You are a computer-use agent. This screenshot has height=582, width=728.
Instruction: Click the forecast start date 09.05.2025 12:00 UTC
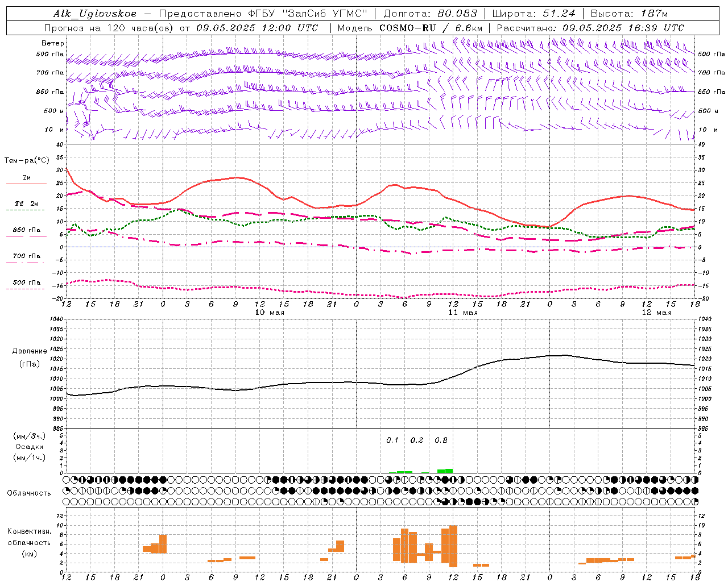coord(257,28)
